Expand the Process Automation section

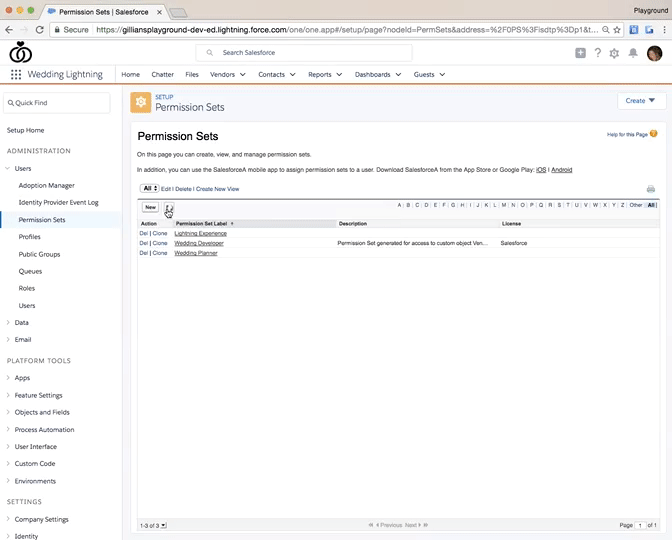click(x=8, y=429)
